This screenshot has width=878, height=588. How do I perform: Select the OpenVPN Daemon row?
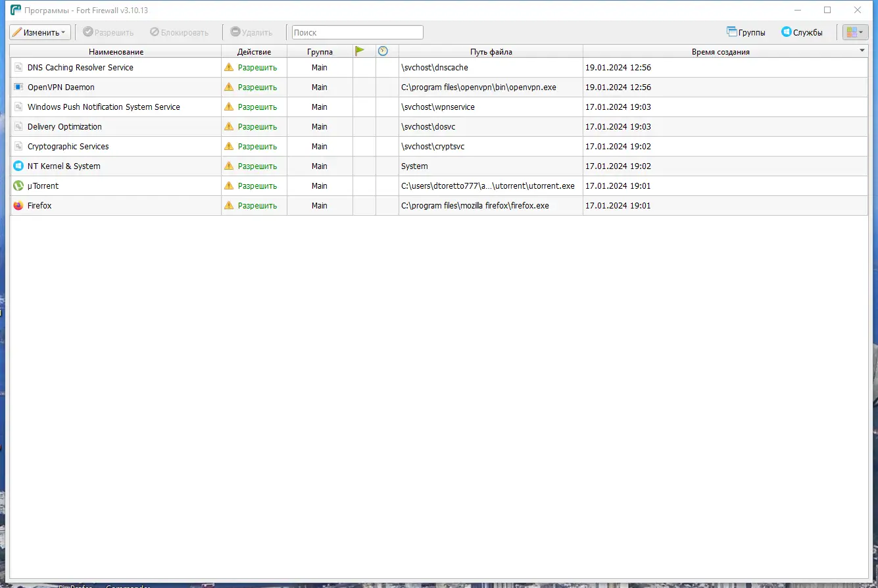point(439,87)
